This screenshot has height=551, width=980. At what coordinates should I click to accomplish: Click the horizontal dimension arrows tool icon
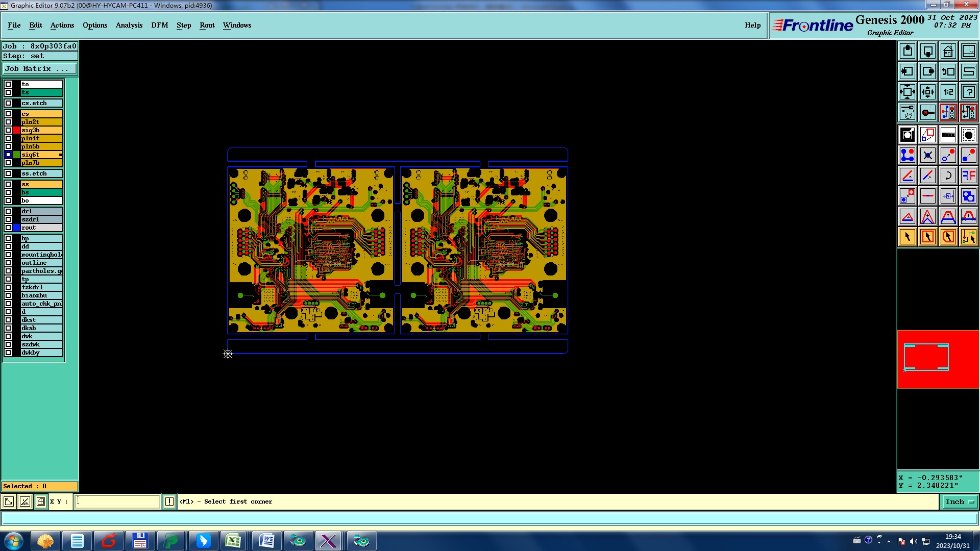(948, 196)
